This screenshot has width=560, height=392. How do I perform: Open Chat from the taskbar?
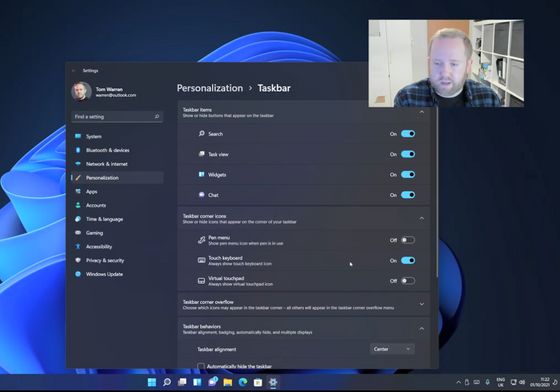[213, 382]
